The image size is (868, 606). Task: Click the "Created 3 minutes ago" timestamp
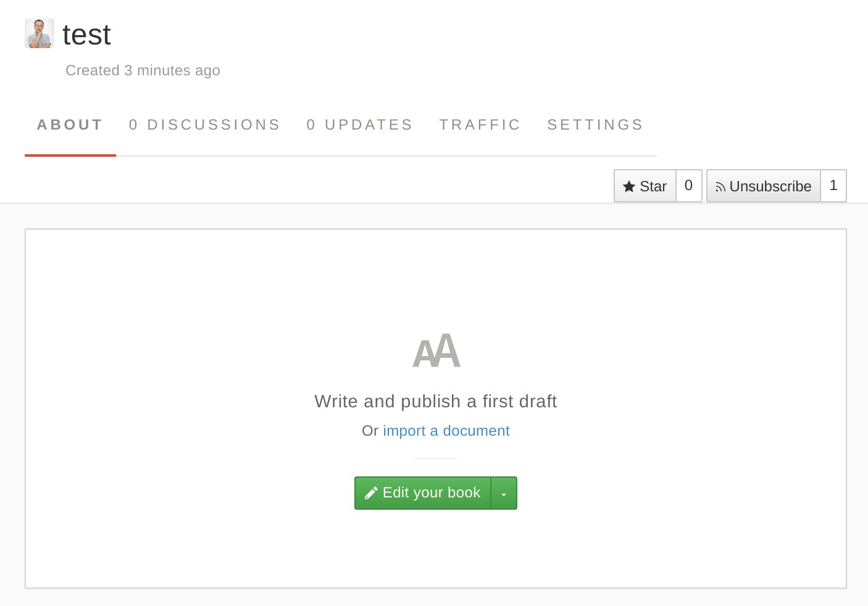(x=143, y=70)
